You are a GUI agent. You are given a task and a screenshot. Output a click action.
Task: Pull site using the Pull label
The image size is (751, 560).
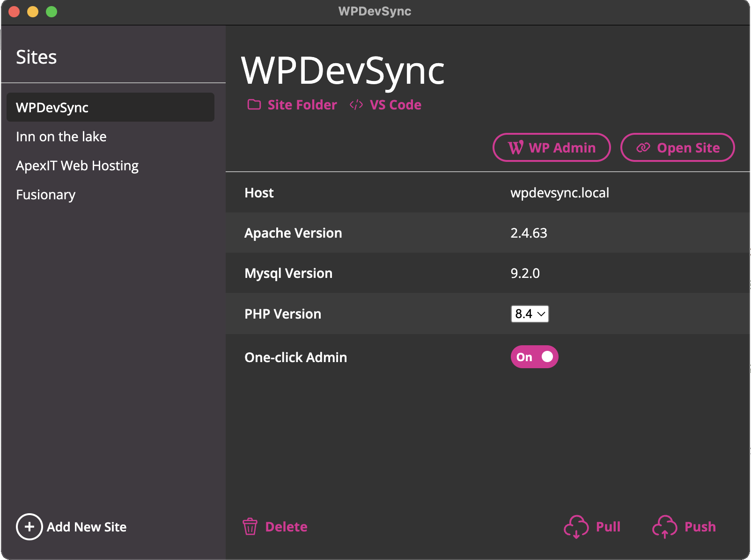[608, 527]
